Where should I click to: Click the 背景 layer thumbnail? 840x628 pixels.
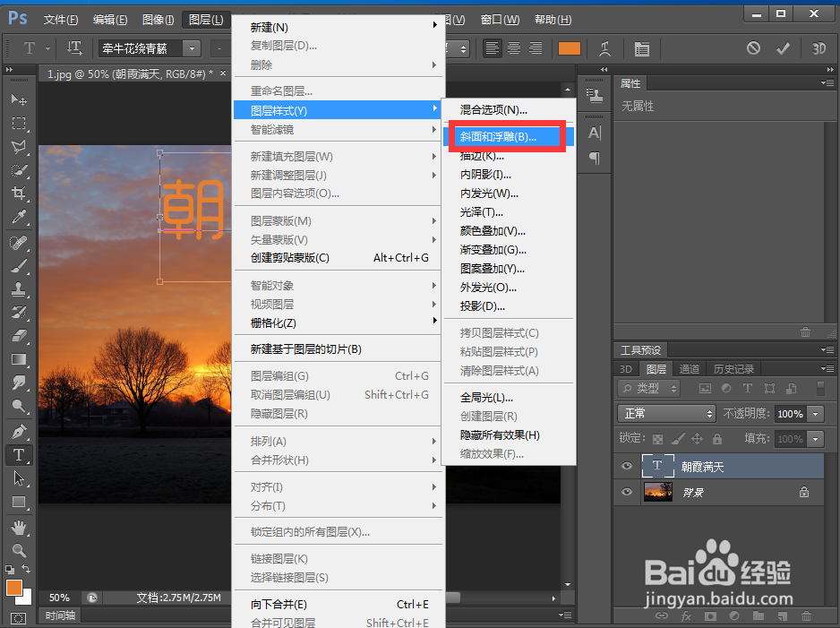pos(658,492)
